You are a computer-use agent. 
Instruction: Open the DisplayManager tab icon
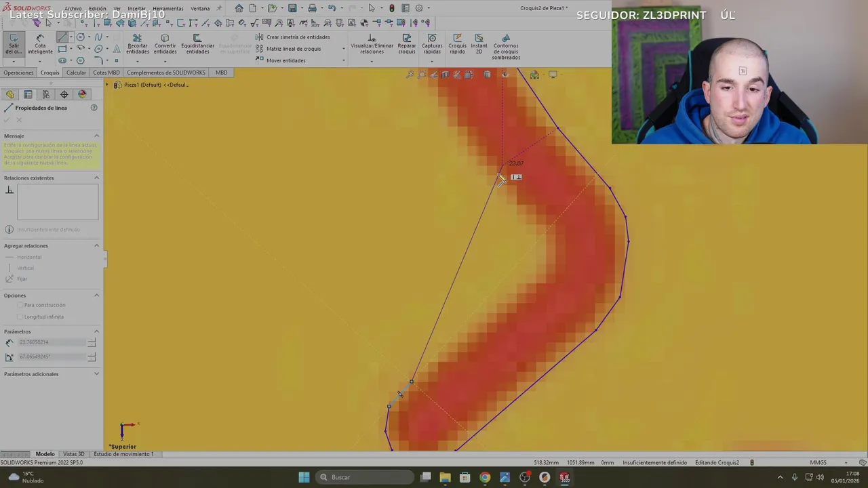point(82,94)
